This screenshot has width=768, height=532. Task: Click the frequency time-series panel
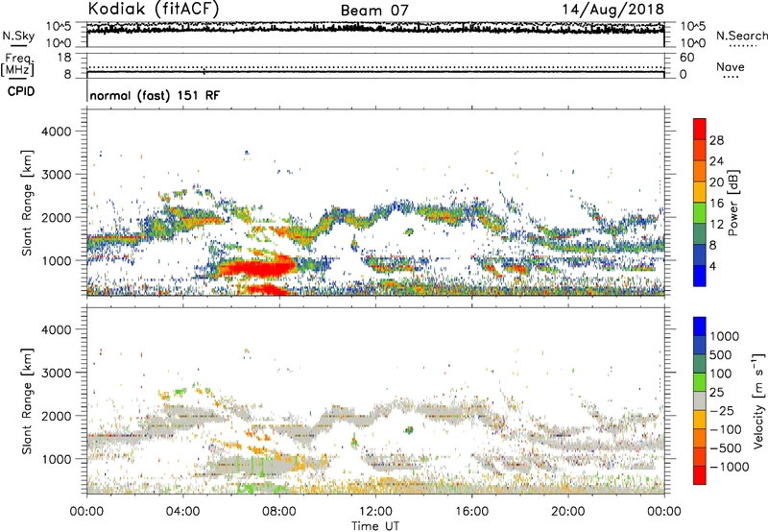coord(375,65)
